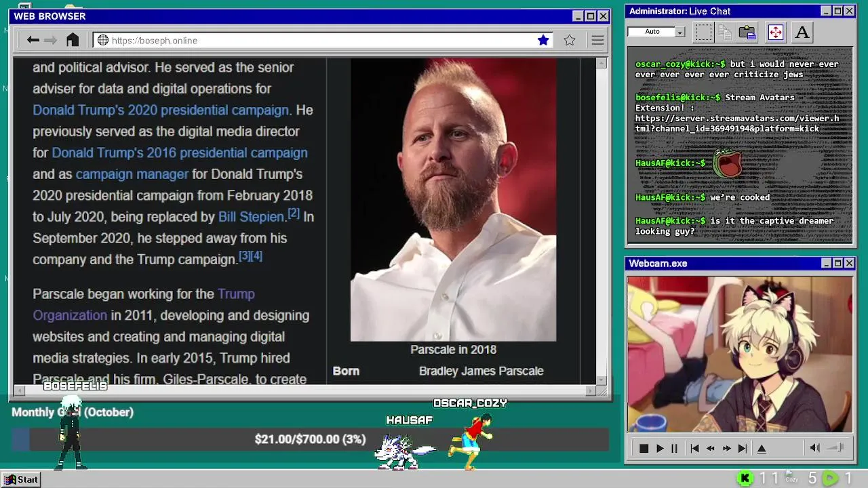This screenshot has width=868, height=488.
Task: Open the Auto dropdown in Live Chat
Action: (x=680, y=32)
